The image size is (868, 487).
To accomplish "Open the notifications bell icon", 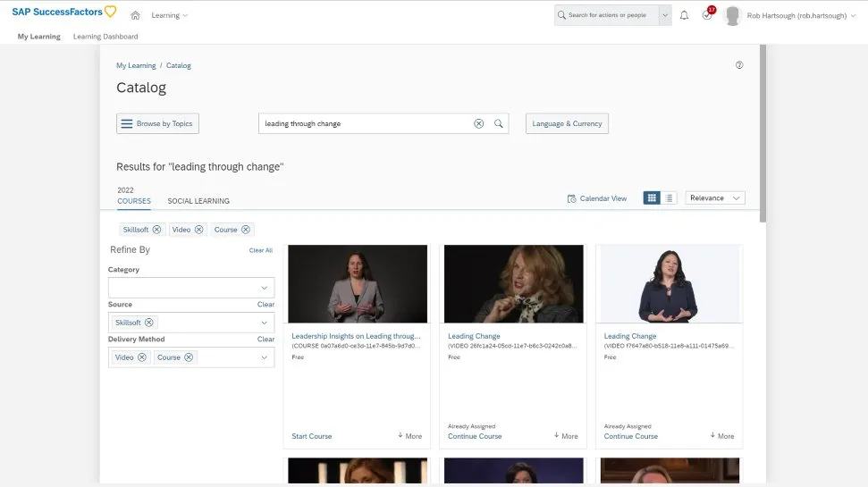I will [684, 15].
